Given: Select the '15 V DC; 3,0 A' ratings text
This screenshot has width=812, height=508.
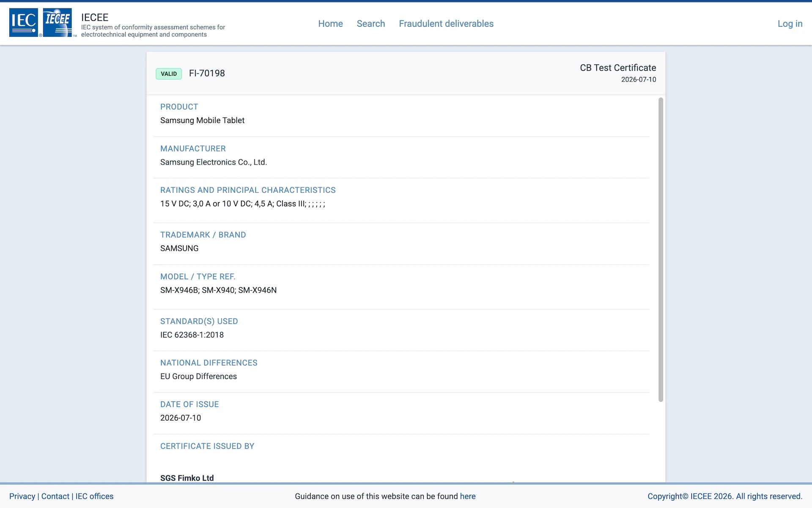Looking at the screenshot, I should tap(243, 204).
